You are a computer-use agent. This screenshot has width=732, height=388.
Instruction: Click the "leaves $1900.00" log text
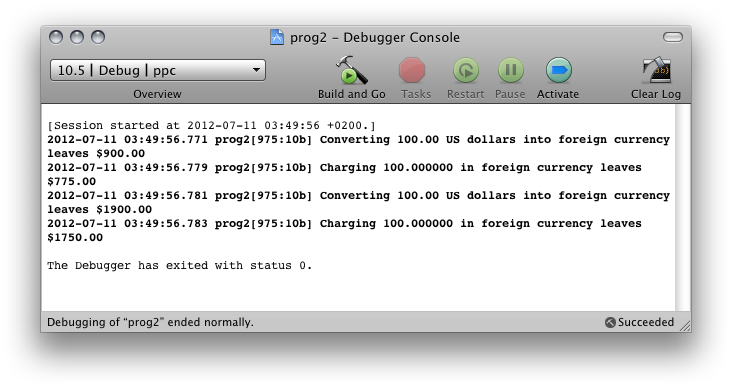[x=99, y=210]
